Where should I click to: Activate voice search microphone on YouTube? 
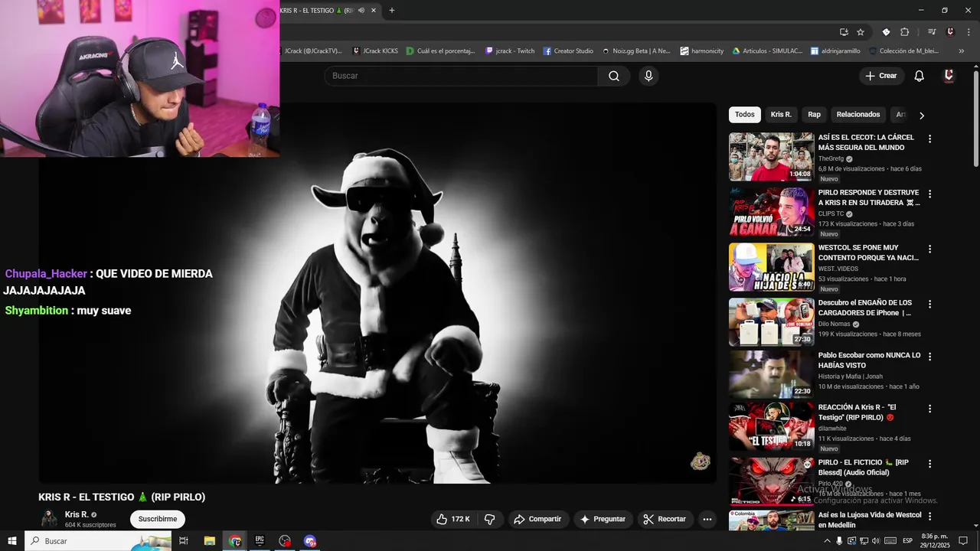click(648, 76)
